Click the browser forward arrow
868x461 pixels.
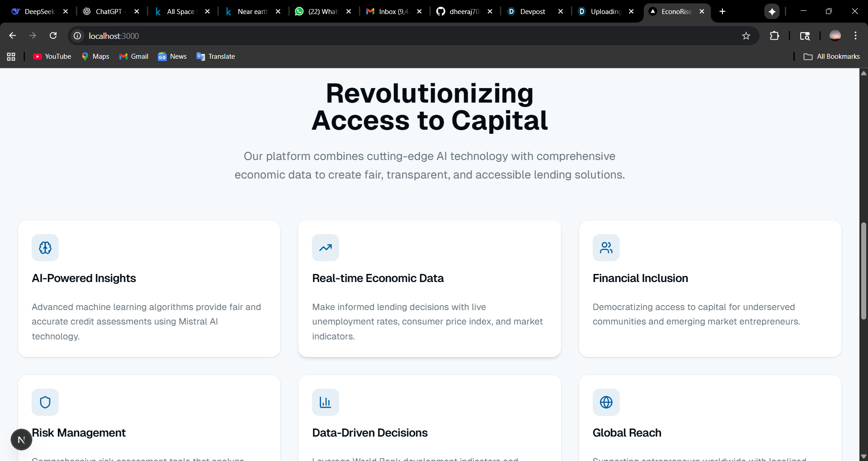33,36
